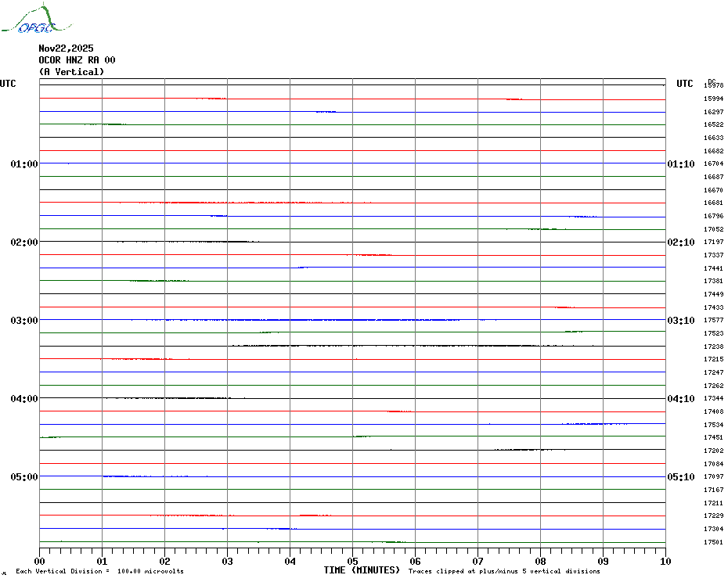
Task: Select the (A Vertical) channel label
Action: pyautogui.click(x=71, y=72)
